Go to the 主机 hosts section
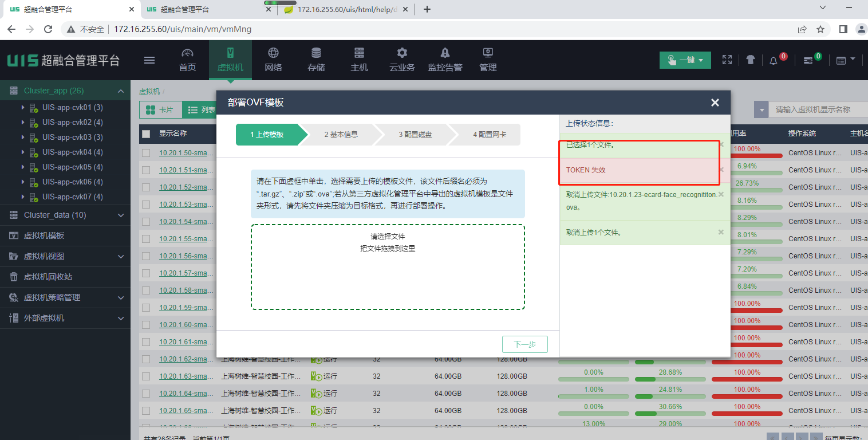The width and height of the screenshot is (868, 440). pos(359,60)
